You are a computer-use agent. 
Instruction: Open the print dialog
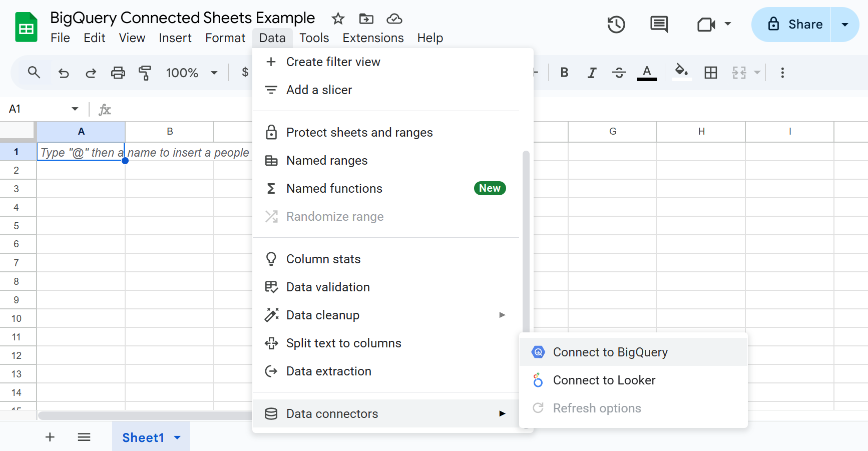click(x=118, y=73)
